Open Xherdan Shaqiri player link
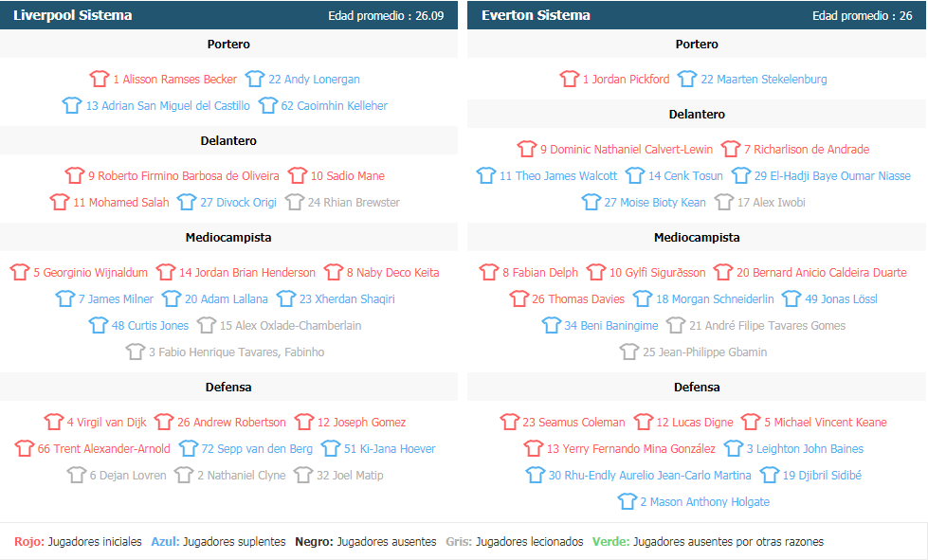Viewport: 928px width, 560px height. point(347,299)
